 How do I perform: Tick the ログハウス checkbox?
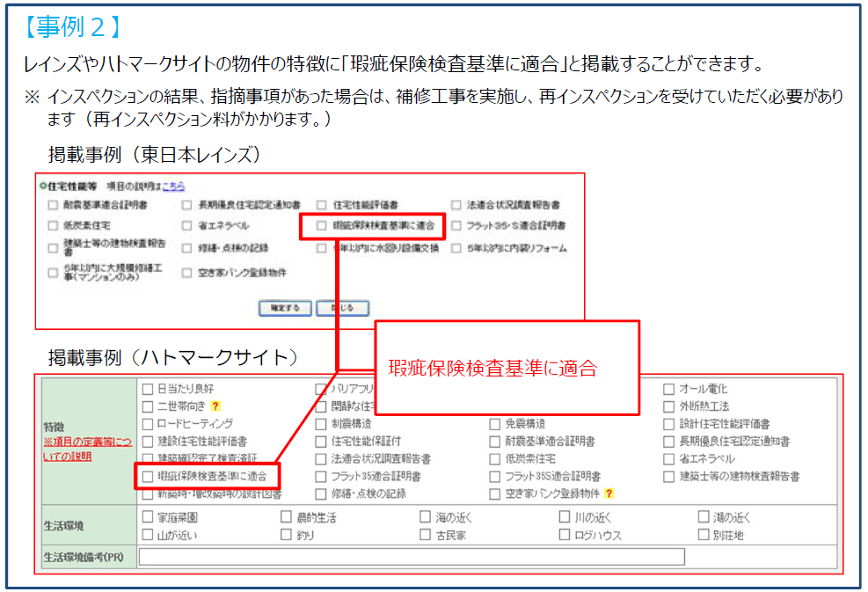[x=565, y=535]
